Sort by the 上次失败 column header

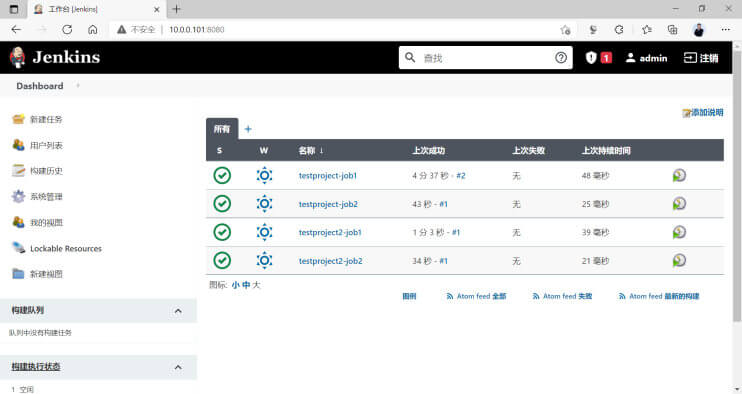click(528, 150)
